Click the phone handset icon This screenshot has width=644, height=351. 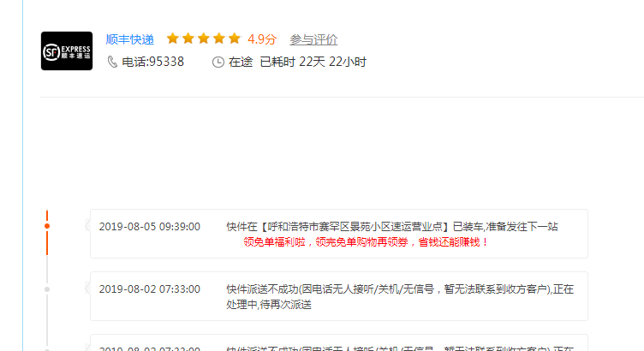point(112,62)
